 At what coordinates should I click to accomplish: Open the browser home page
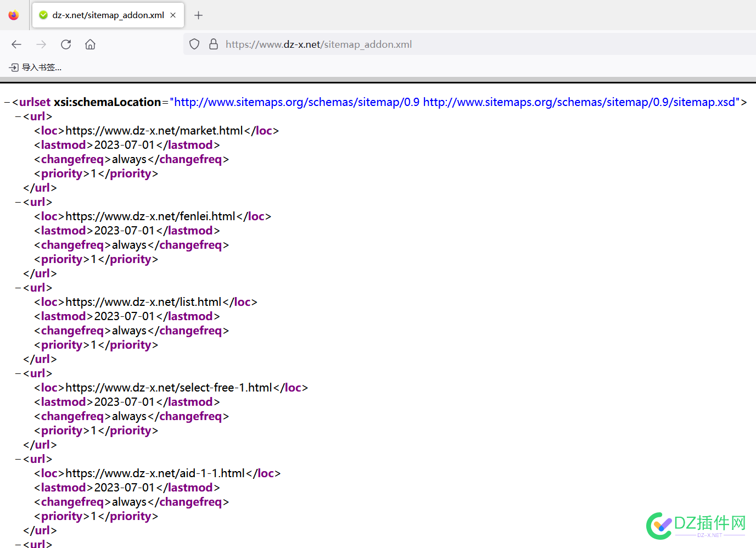click(91, 44)
